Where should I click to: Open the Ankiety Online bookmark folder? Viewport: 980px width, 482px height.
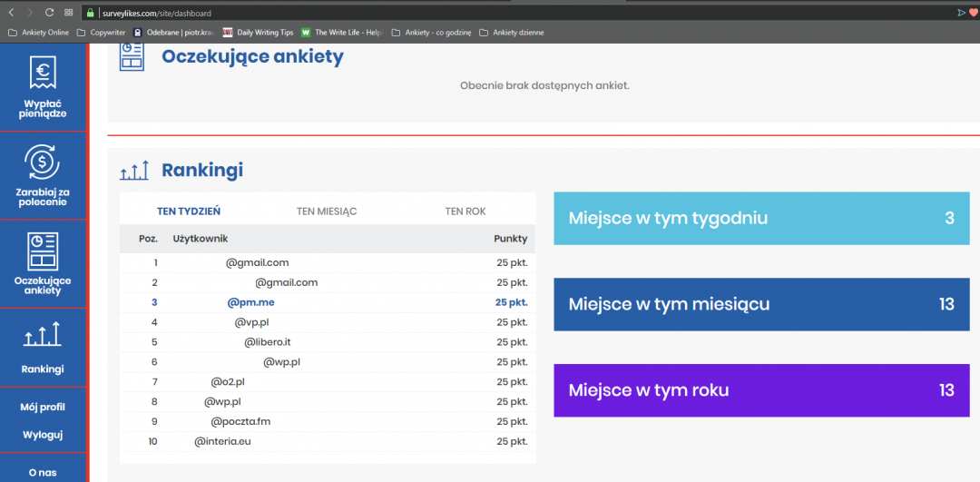tap(38, 33)
